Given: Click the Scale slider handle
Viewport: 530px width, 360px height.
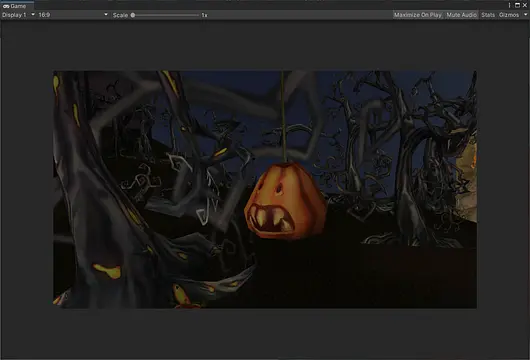Looking at the screenshot, I should (133, 15).
